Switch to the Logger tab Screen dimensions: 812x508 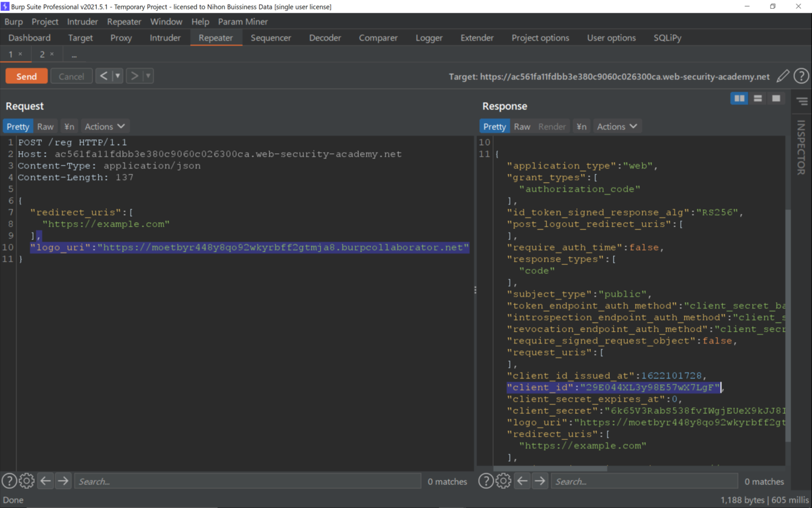pos(429,38)
